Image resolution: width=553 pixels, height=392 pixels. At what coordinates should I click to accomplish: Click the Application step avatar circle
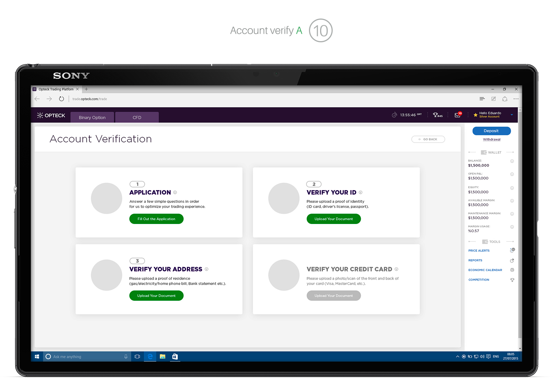(x=106, y=198)
